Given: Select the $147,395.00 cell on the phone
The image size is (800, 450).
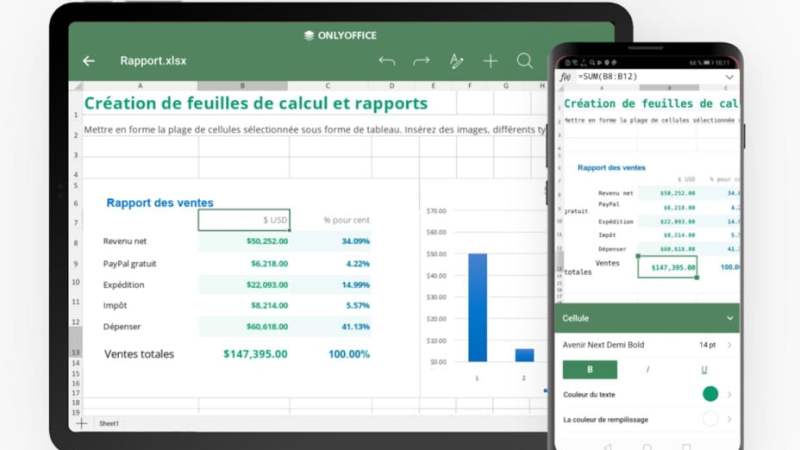Looking at the screenshot, I should pos(667,267).
